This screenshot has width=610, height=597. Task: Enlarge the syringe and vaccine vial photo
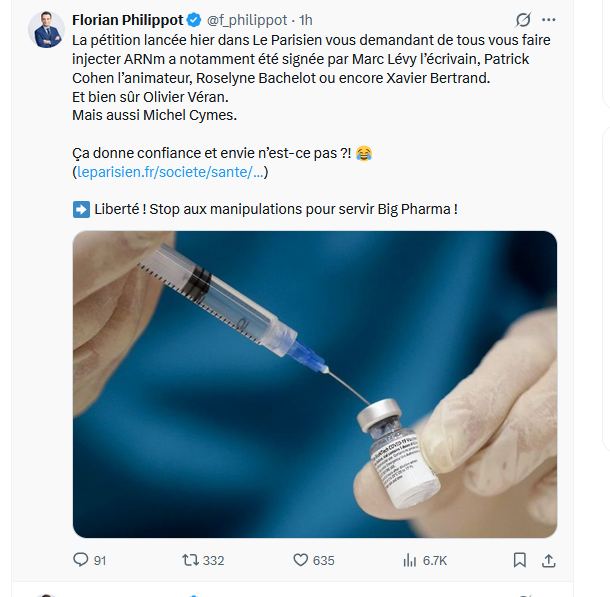click(314, 385)
